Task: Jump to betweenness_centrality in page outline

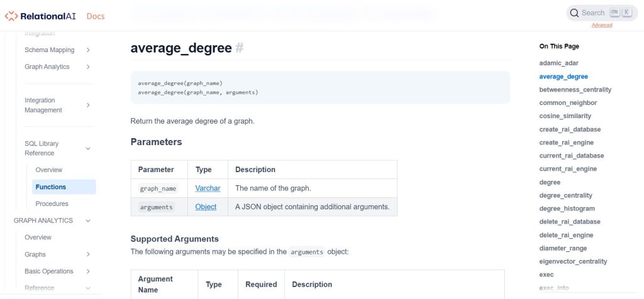Action: pyautogui.click(x=575, y=90)
